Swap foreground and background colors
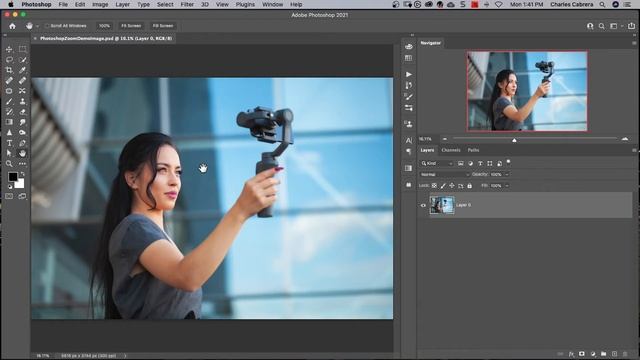640x360 pixels. tap(22, 174)
